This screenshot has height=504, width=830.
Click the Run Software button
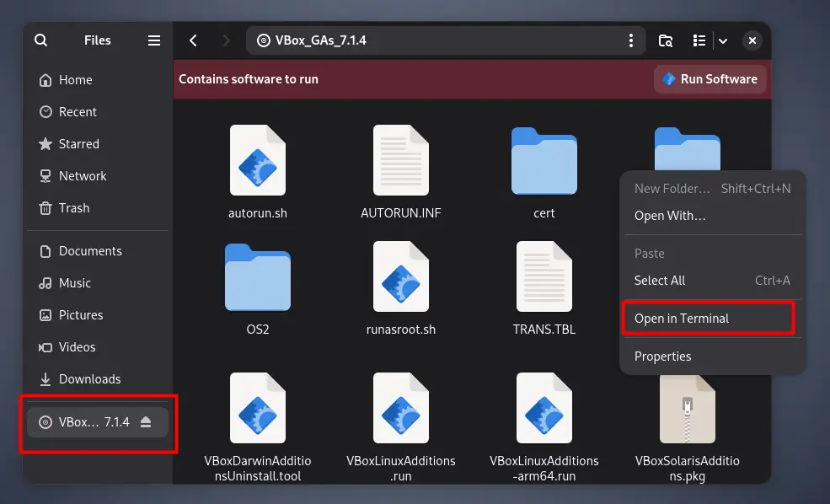pyautogui.click(x=710, y=79)
